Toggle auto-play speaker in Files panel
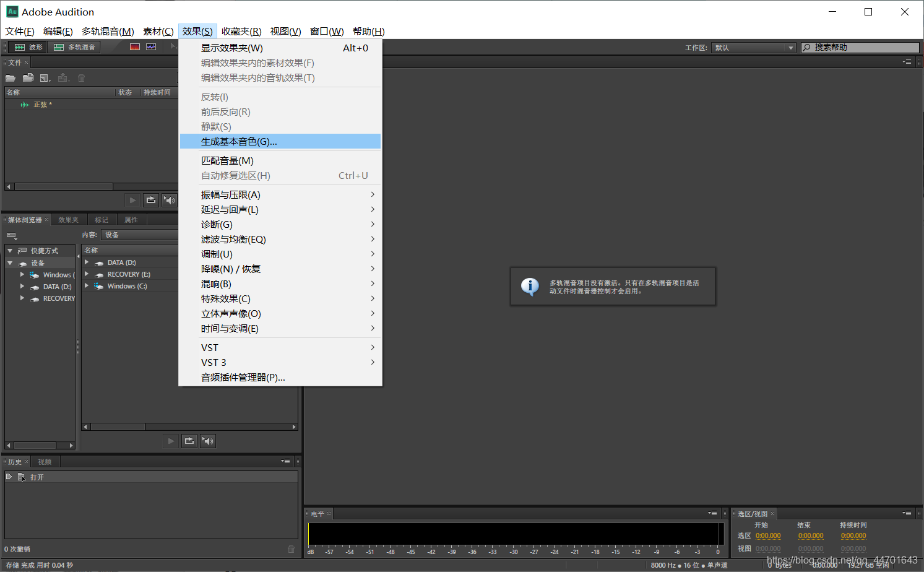Viewport: 924px width, 572px height. (x=170, y=200)
